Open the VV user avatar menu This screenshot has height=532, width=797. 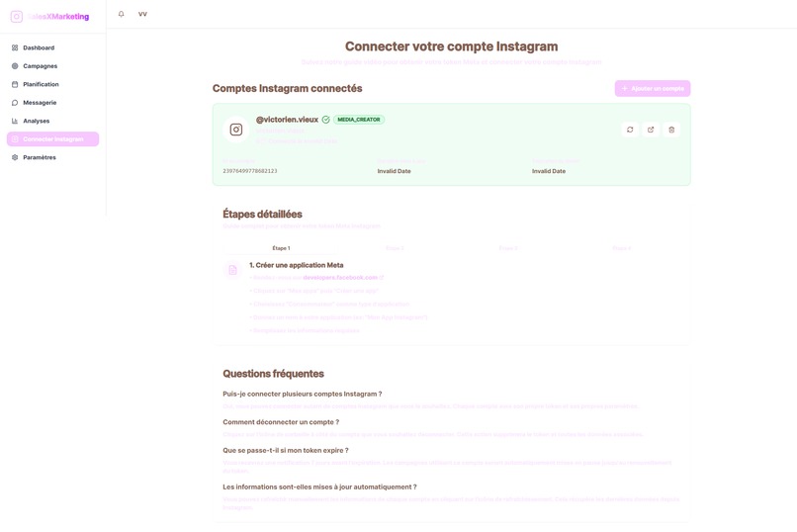click(x=142, y=14)
